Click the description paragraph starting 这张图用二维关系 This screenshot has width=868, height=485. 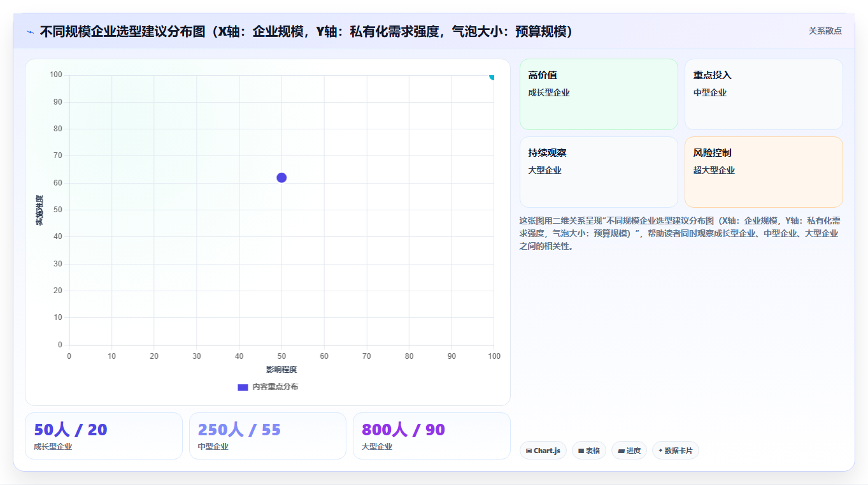pyautogui.click(x=680, y=233)
